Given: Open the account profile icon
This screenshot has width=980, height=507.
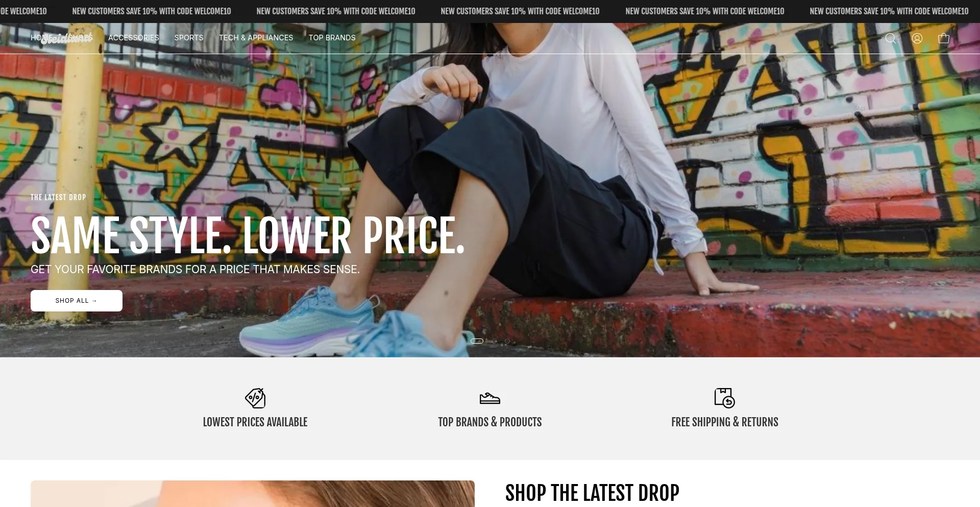Looking at the screenshot, I should (917, 38).
